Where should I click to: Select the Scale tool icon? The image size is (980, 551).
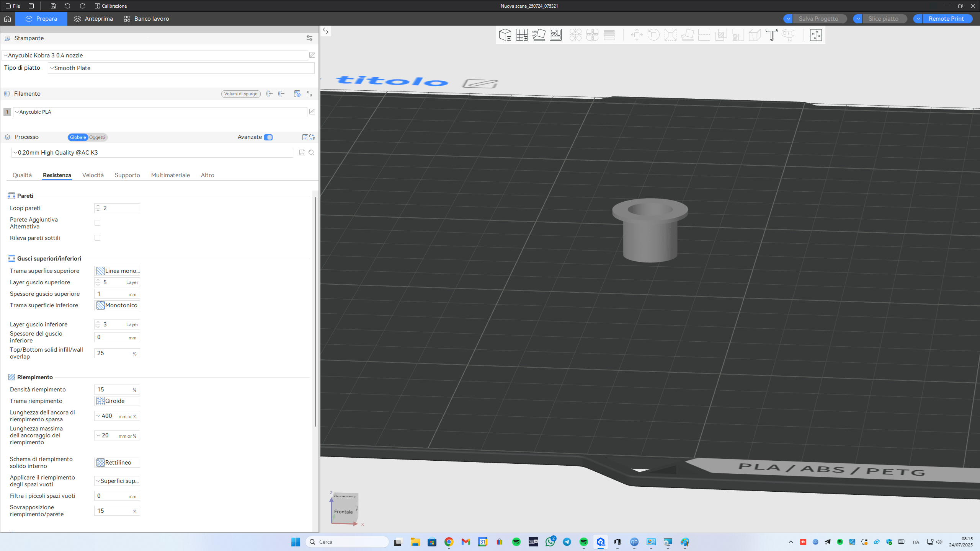coord(670,35)
